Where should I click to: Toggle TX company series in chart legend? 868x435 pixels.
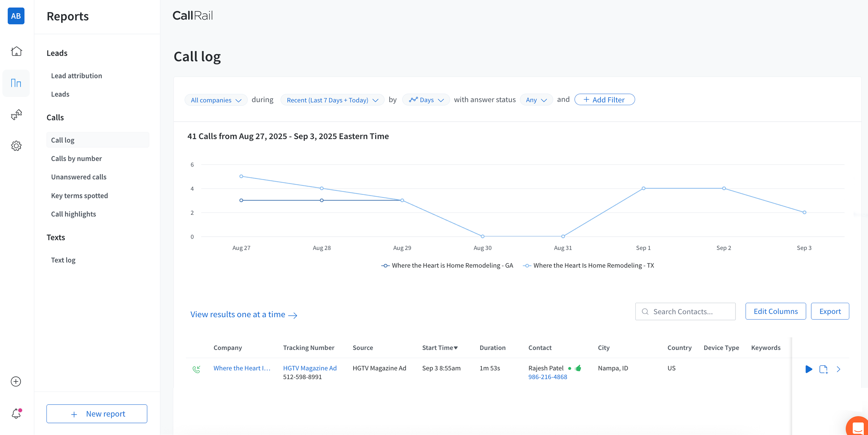coord(588,265)
